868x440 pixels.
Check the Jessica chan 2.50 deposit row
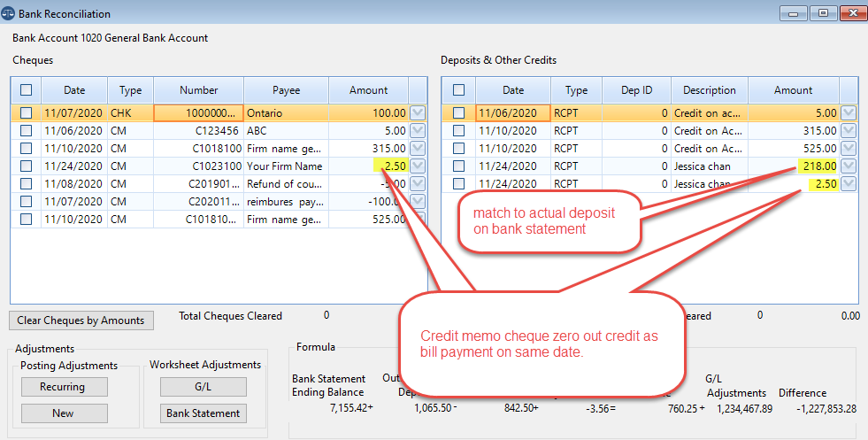coord(459,184)
